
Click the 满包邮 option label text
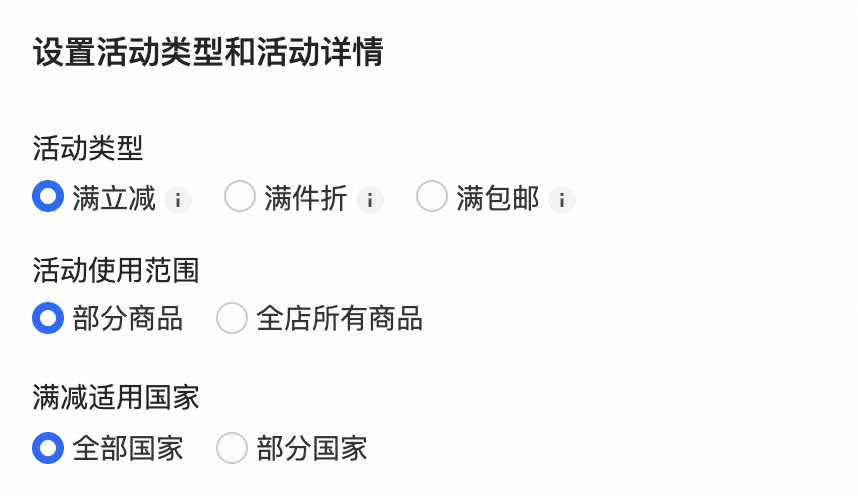[498, 199]
